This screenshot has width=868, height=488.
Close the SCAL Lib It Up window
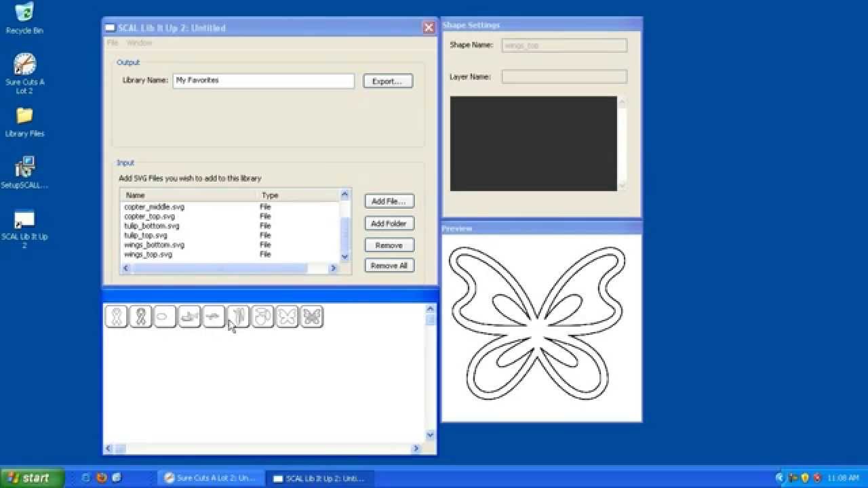pyautogui.click(x=429, y=28)
